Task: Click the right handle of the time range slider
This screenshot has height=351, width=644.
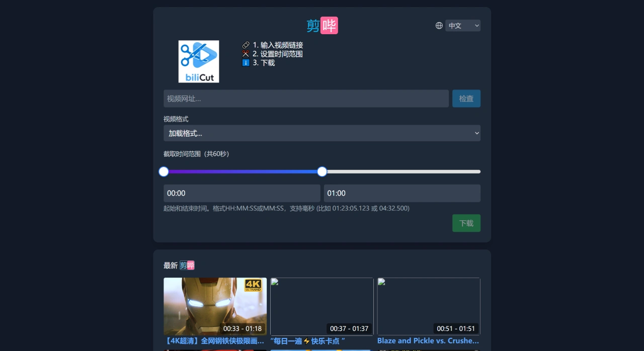Action: (322, 171)
